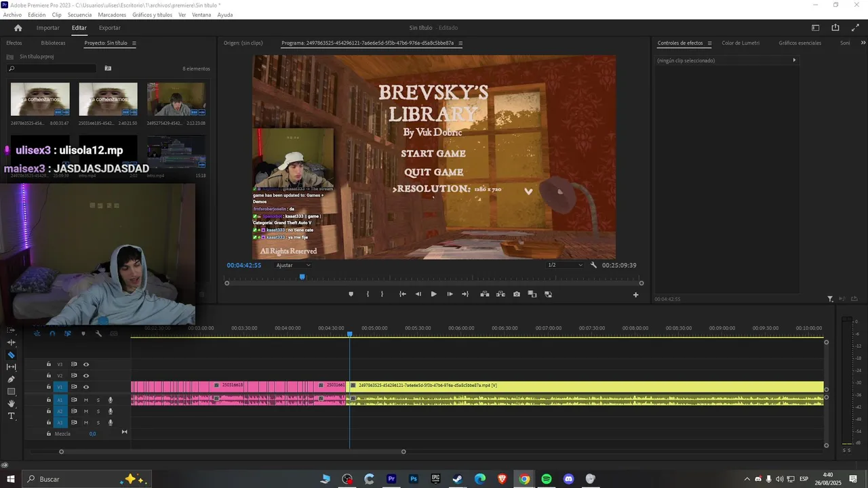This screenshot has height=488, width=868.
Task: Open the workspaces layout icon
Action: point(816,28)
